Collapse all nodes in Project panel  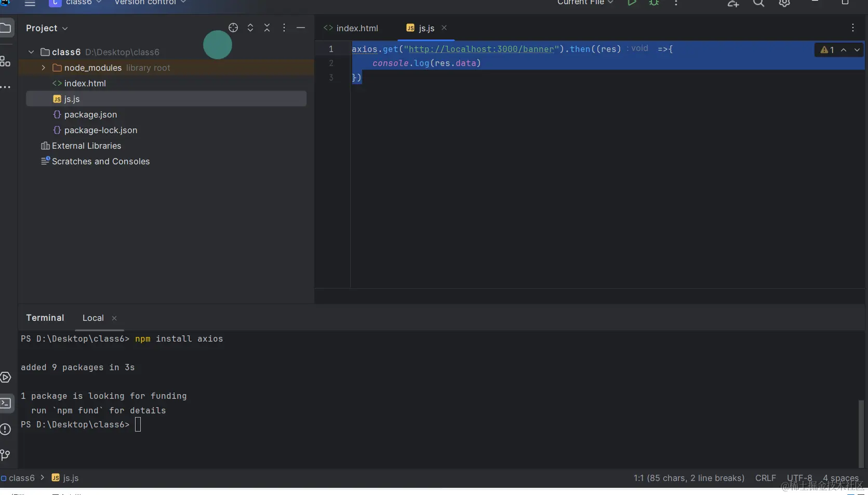(267, 28)
